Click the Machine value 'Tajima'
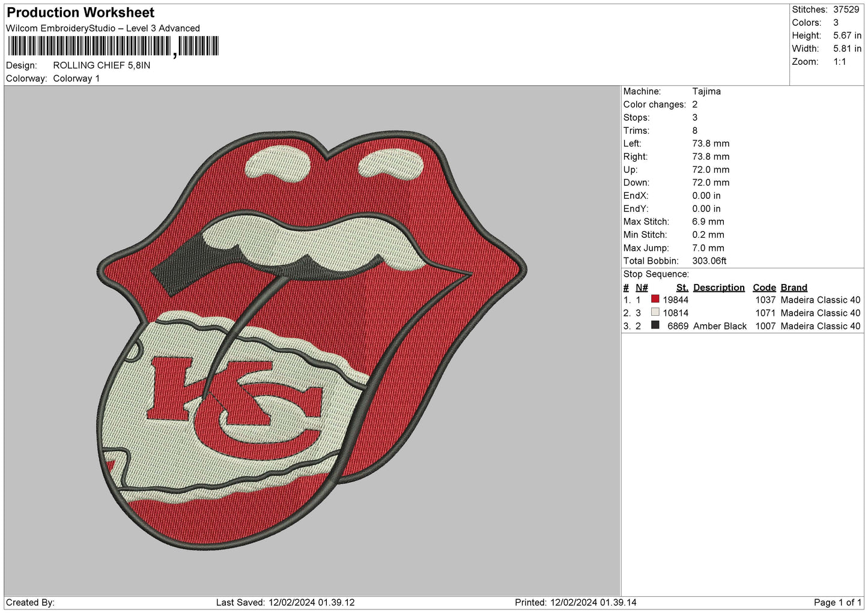Viewport: 868px width, 613px height. [x=706, y=91]
